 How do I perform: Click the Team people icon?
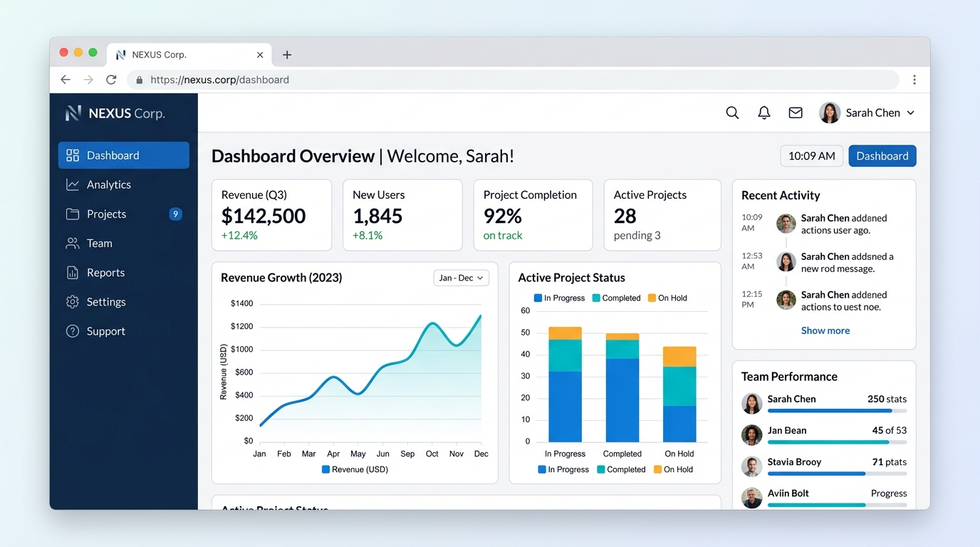(x=73, y=243)
